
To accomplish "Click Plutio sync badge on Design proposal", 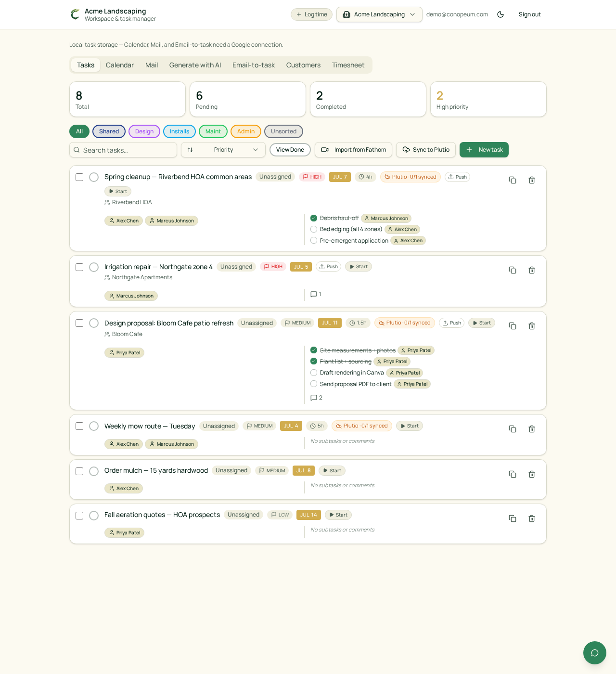I will [405, 323].
